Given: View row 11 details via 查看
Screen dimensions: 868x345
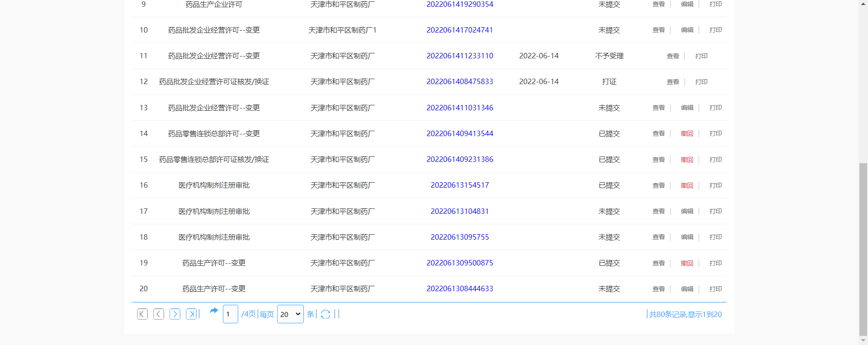Looking at the screenshot, I should coord(673,56).
